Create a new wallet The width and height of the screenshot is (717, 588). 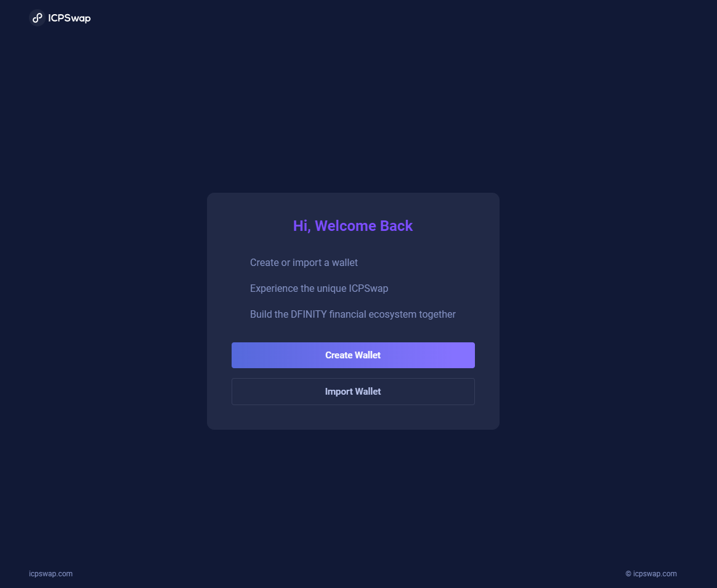[x=353, y=355]
